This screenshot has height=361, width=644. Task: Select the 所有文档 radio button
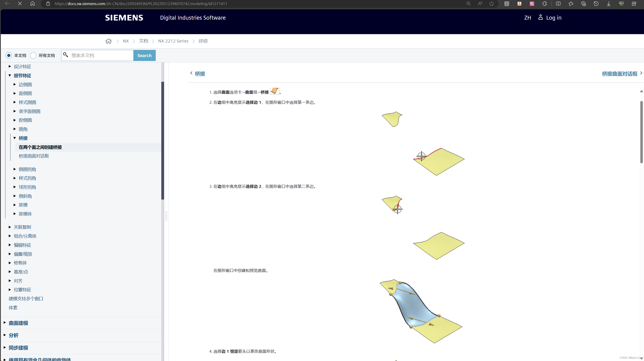pos(33,55)
